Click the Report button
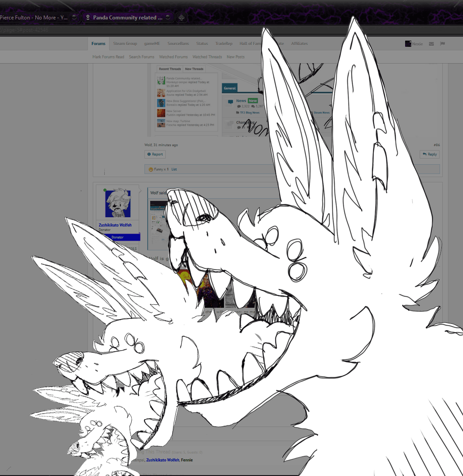The image size is (463, 476). click(x=155, y=154)
